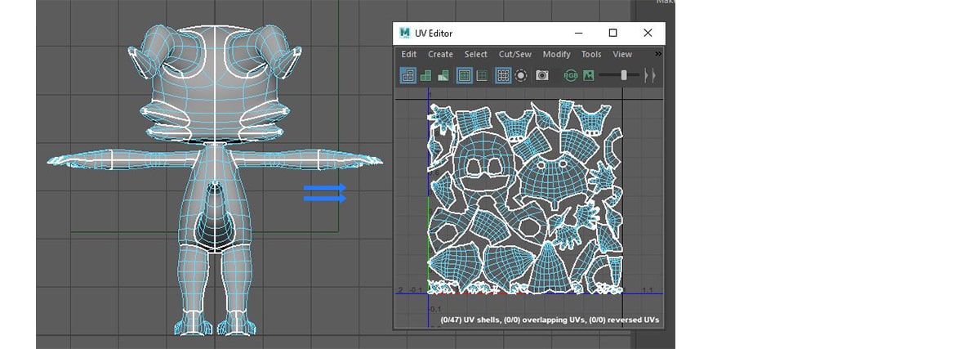Screen dimensions: 980x349
Task: Open the Cut/Sew menu
Action: (515, 54)
